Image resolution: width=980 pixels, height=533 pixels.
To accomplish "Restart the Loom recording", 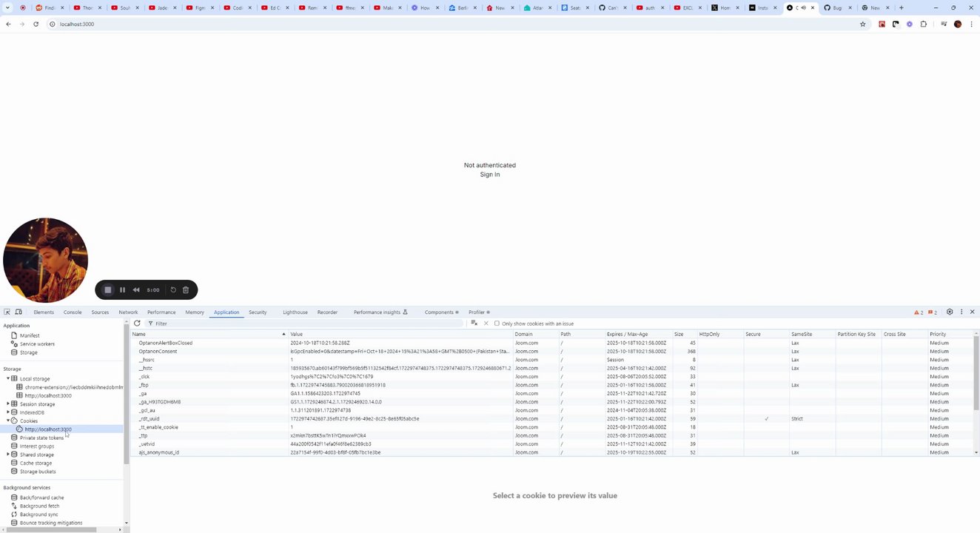I will pos(173,290).
